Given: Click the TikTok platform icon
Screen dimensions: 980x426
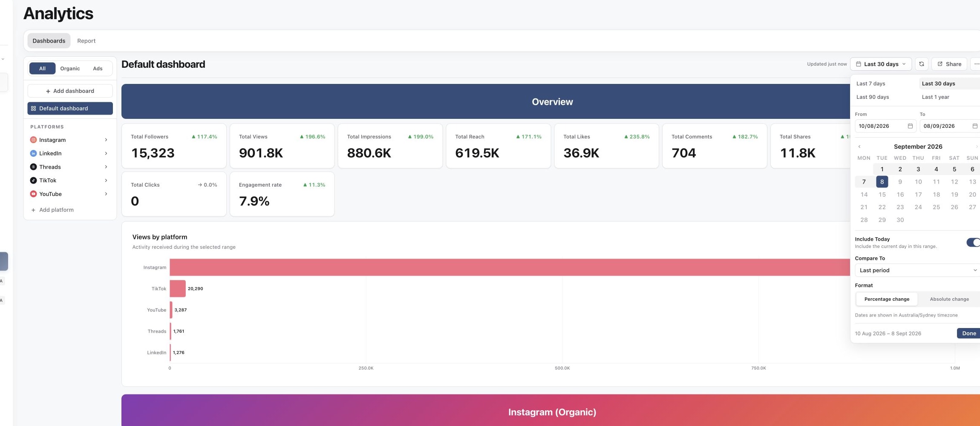Looking at the screenshot, I should (x=33, y=181).
